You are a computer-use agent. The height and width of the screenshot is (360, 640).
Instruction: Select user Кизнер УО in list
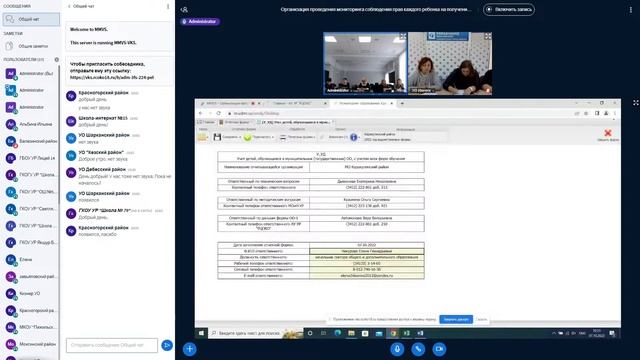31,293
